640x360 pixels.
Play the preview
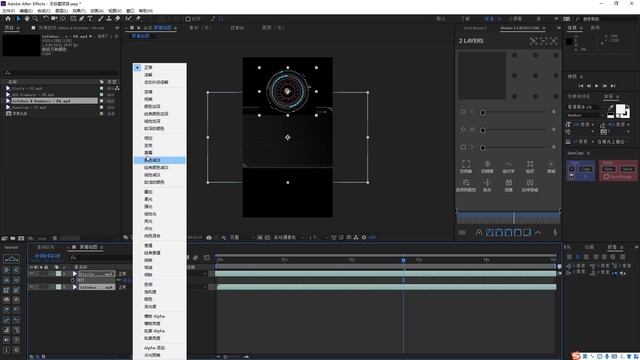[x=597, y=86]
